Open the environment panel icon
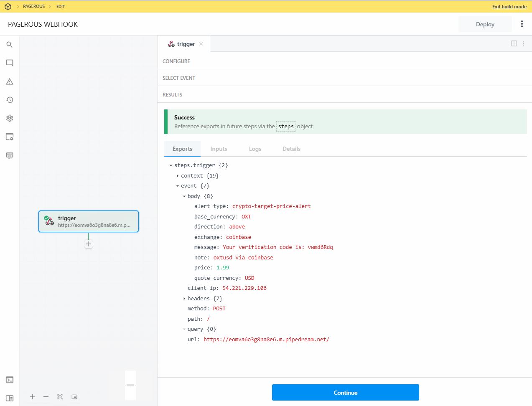The image size is (532, 406). click(9, 137)
